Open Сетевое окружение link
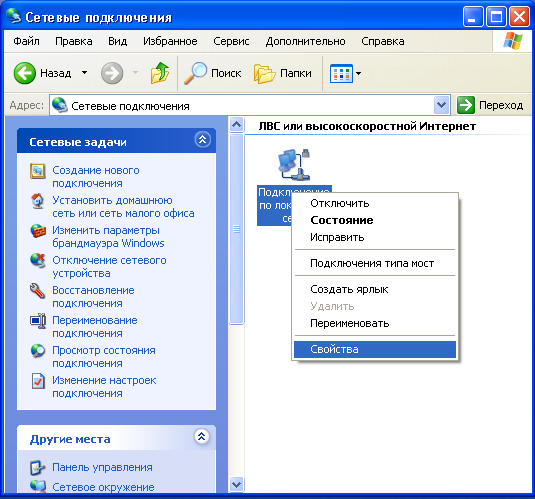The width and height of the screenshot is (535, 499). [x=103, y=487]
